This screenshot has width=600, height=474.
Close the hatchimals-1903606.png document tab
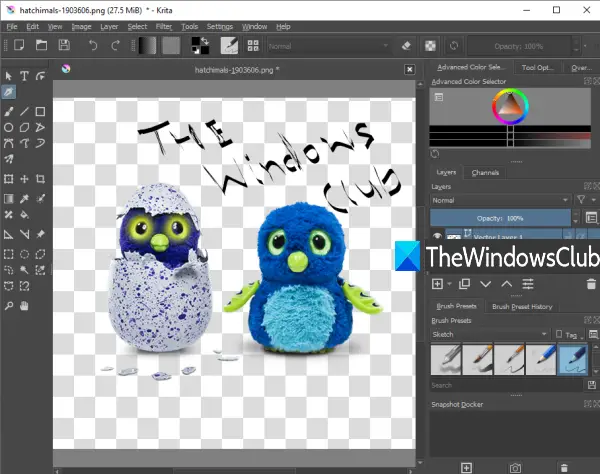pyautogui.click(x=409, y=69)
